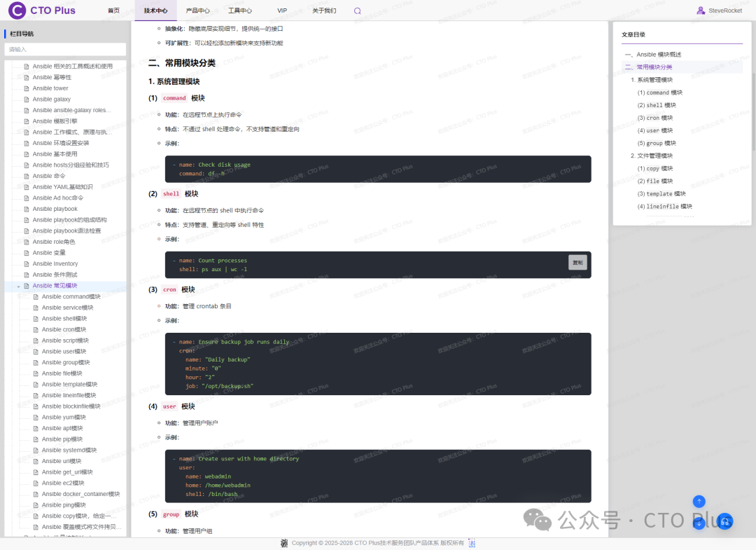756x550 pixels.
Task: Click the 请输入 search input field
Action: (65, 49)
